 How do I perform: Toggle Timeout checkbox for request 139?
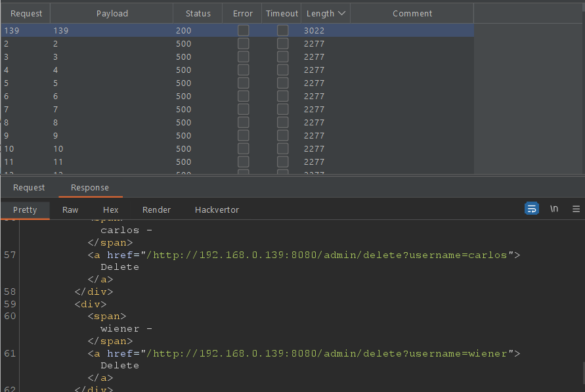click(x=282, y=30)
